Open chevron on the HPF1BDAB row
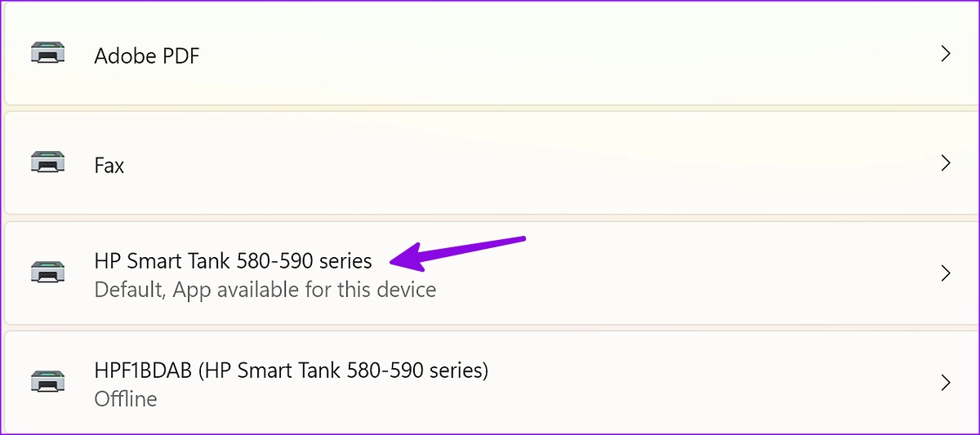 (x=946, y=382)
